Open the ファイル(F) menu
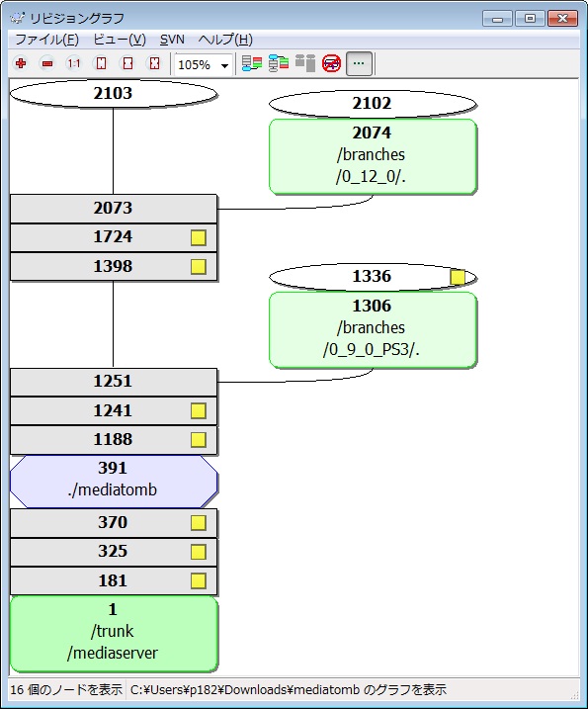 tap(47, 40)
